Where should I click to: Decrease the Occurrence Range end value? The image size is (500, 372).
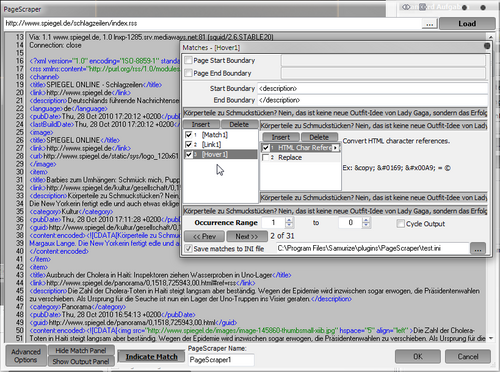tap(366, 225)
